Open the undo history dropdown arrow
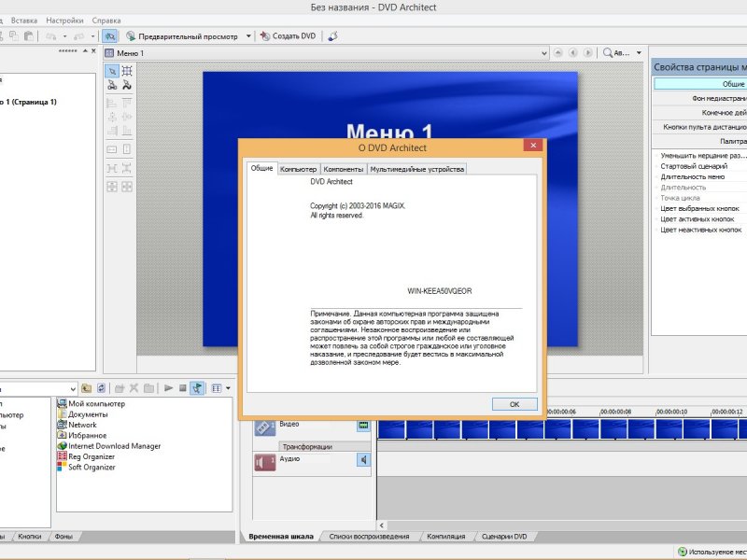Viewport: 747px width, 560px height. click(64, 36)
